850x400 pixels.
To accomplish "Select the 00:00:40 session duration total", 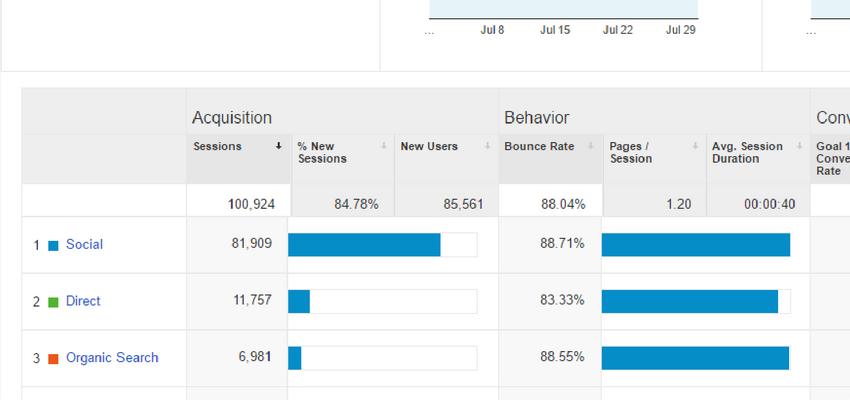I will coord(770,204).
